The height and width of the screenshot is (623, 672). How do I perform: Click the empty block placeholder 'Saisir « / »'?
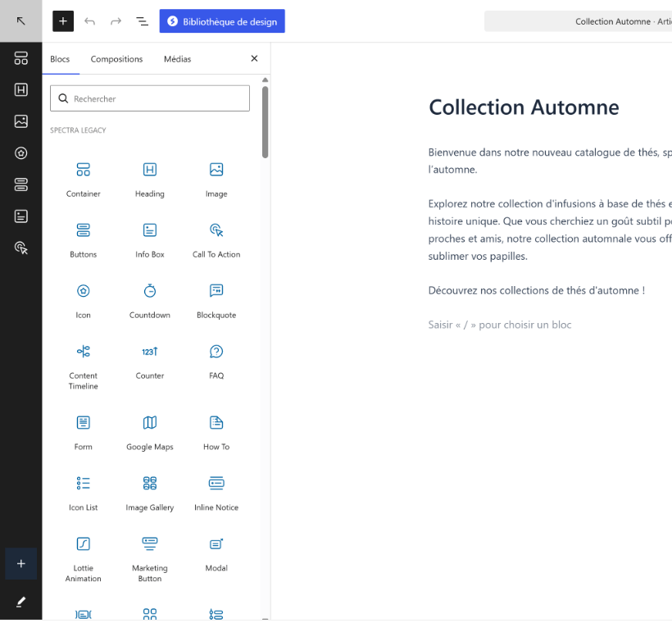(500, 325)
